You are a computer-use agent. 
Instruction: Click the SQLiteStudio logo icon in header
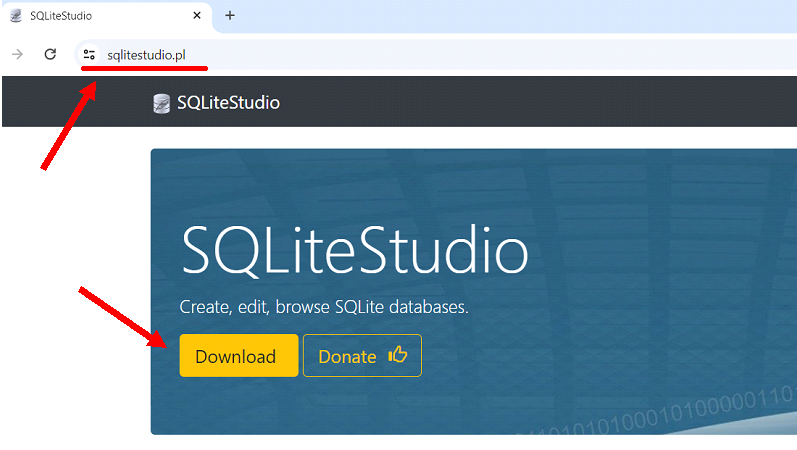click(x=161, y=104)
